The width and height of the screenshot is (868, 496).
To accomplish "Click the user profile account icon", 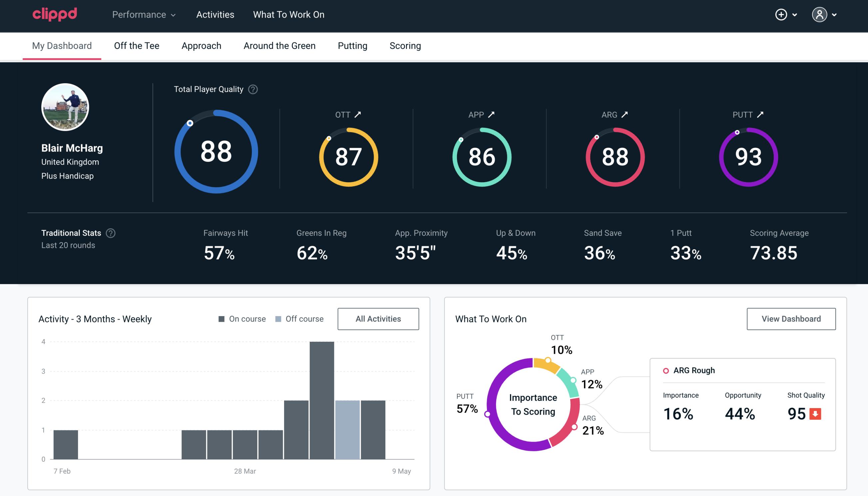I will click(x=819, y=14).
